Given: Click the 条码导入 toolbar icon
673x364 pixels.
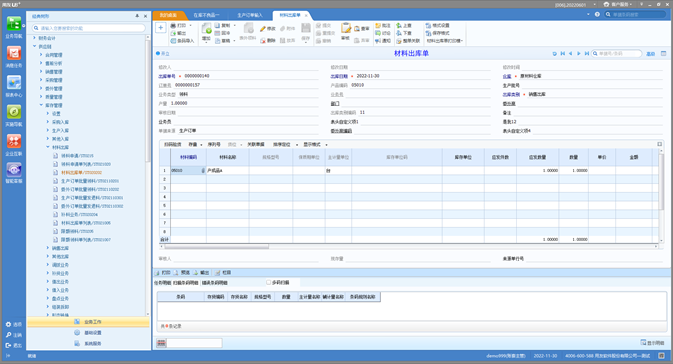Looking at the screenshot, I should 173,41.
